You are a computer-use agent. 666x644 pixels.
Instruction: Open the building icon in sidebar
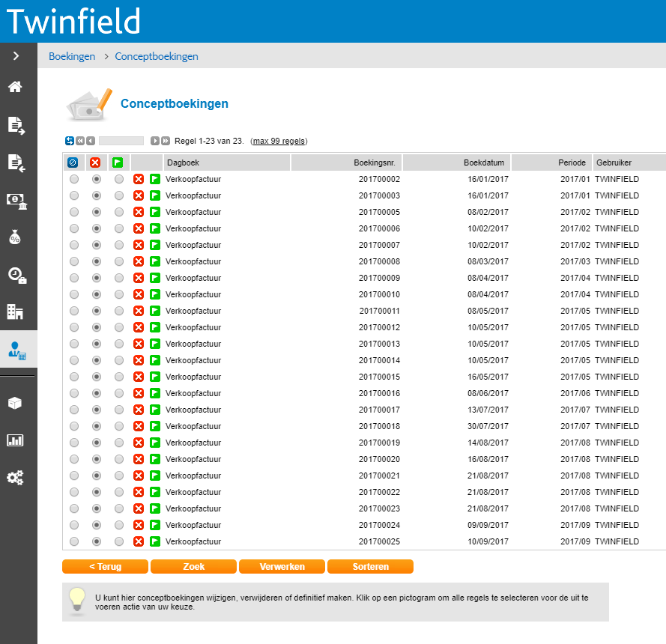click(x=15, y=311)
